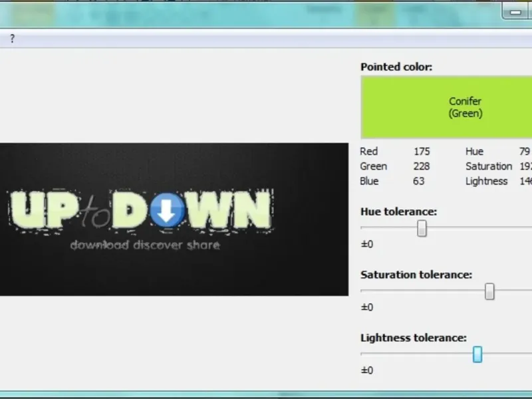Click the "Pointed color:" label
Screen dimensions: 532x399
point(396,67)
